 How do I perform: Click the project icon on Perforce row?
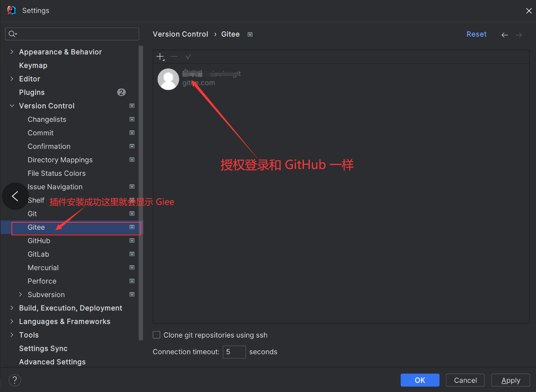pos(132,281)
